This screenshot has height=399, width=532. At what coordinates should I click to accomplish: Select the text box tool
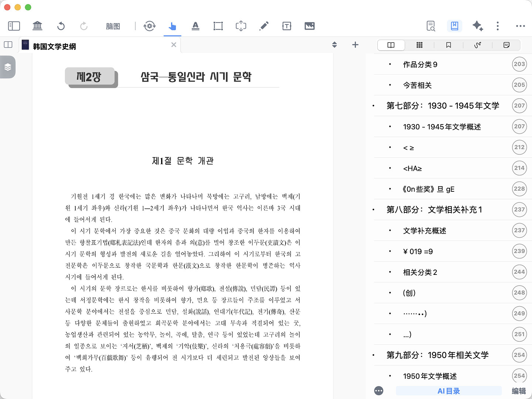287,26
